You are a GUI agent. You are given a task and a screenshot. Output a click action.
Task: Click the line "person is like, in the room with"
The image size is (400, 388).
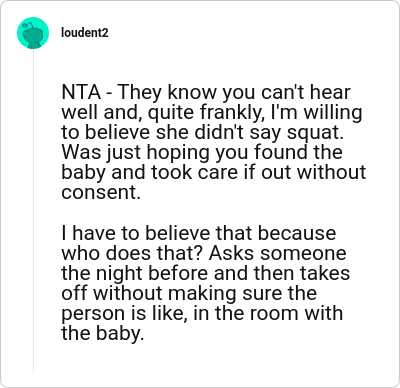pyautogui.click(x=202, y=314)
